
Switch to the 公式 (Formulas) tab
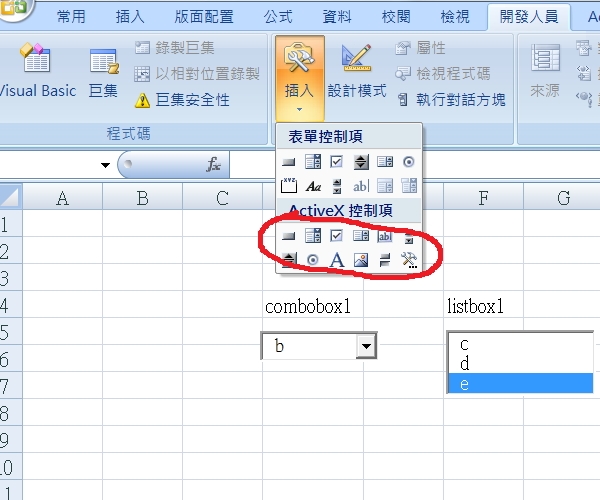coord(278,16)
